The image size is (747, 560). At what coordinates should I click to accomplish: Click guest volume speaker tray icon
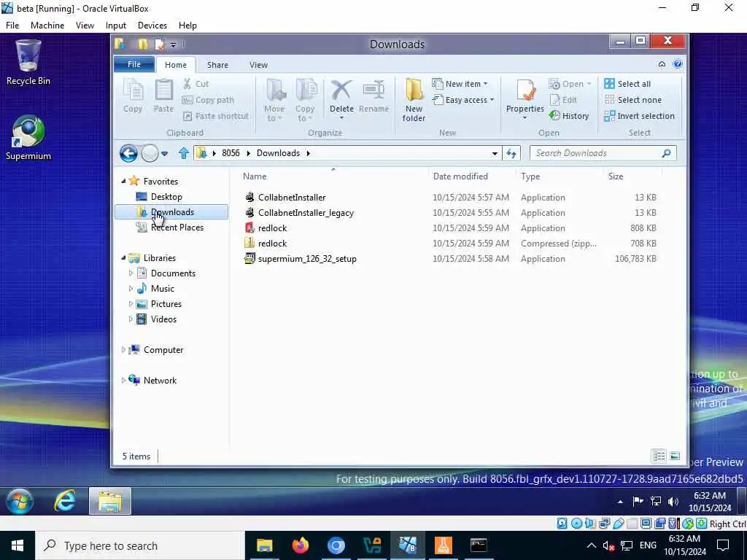(x=673, y=501)
